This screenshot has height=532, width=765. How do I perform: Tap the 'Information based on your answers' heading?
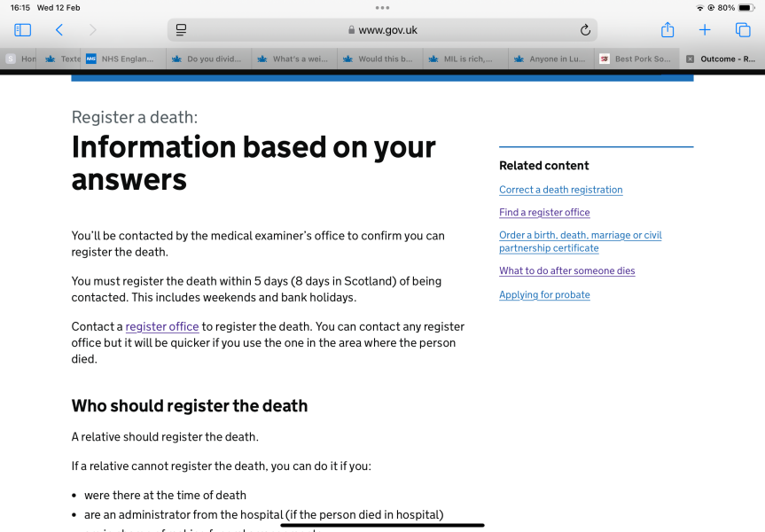(x=254, y=163)
